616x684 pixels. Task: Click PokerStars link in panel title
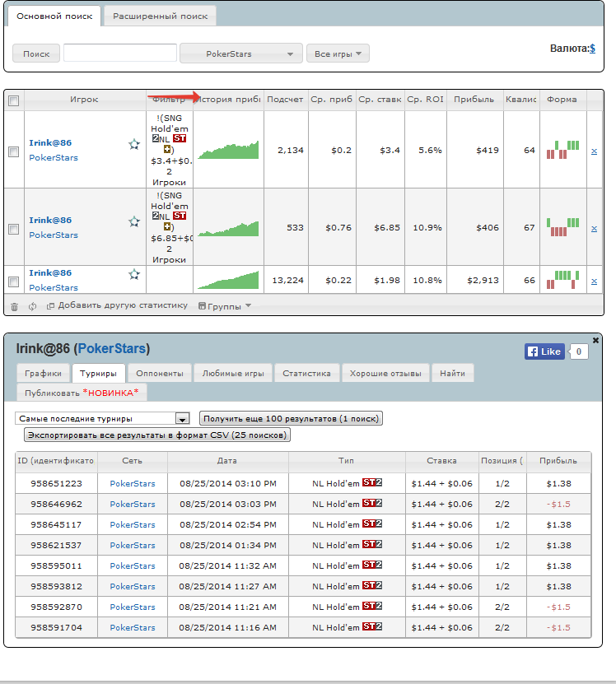(x=111, y=348)
